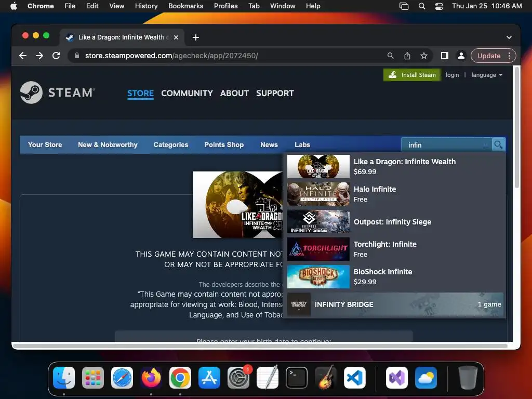Screen dimensions: 532x399
Task: Open Labs link
Action: pos(302,144)
